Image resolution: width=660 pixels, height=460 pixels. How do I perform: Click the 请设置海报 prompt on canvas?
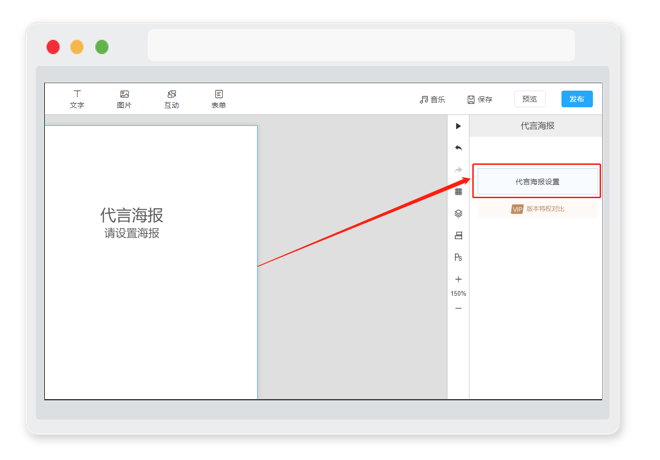pos(132,233)
